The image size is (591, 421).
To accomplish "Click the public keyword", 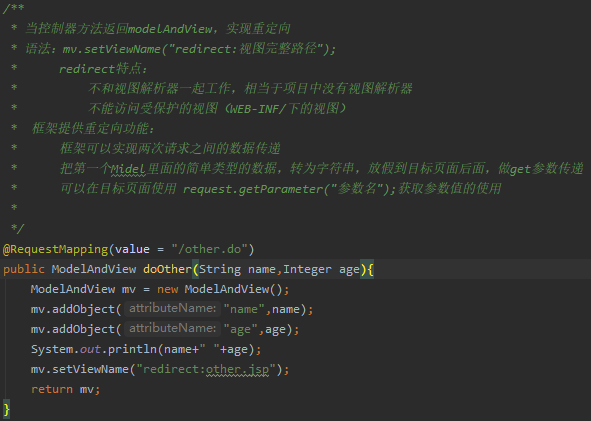I will pos(24,269).
